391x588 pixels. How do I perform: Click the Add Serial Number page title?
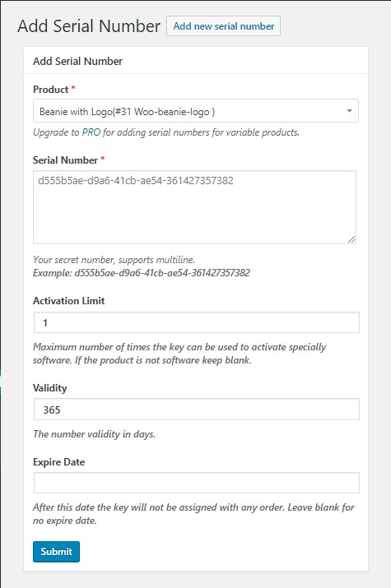click(89, 26)
